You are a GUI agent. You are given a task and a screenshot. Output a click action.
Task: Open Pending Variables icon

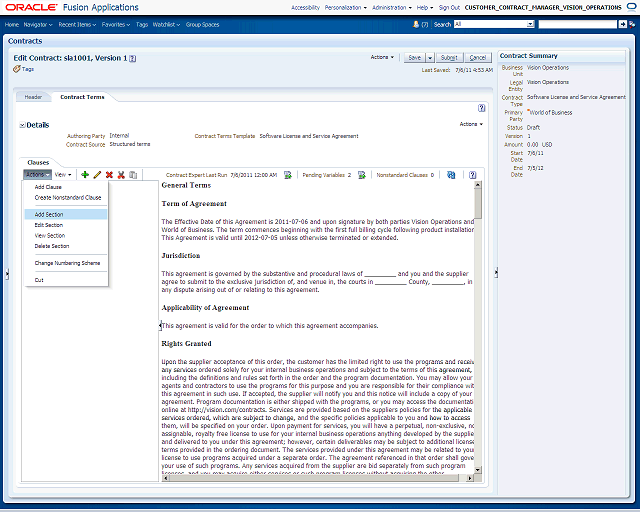[362, 175]
